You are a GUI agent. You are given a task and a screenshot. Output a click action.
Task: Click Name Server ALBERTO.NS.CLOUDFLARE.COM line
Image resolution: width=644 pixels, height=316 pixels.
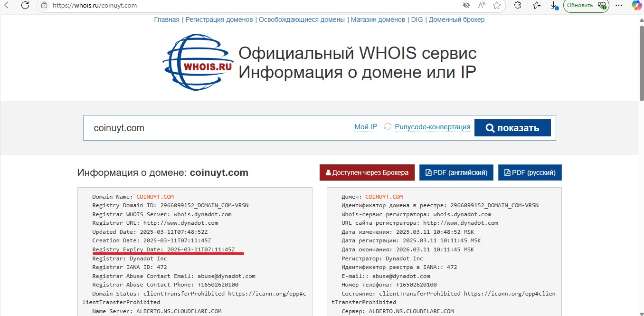click(157, 311)
